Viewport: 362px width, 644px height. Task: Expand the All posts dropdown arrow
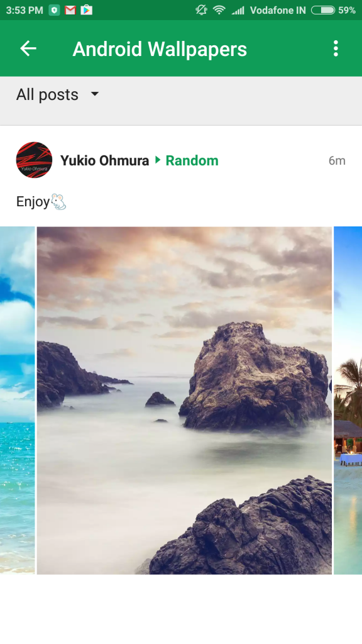click(95, 94)
